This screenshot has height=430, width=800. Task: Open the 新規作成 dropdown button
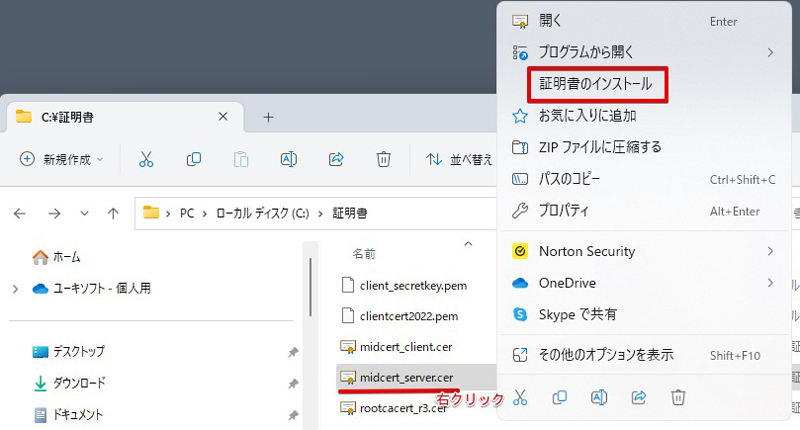coord(62,160)
